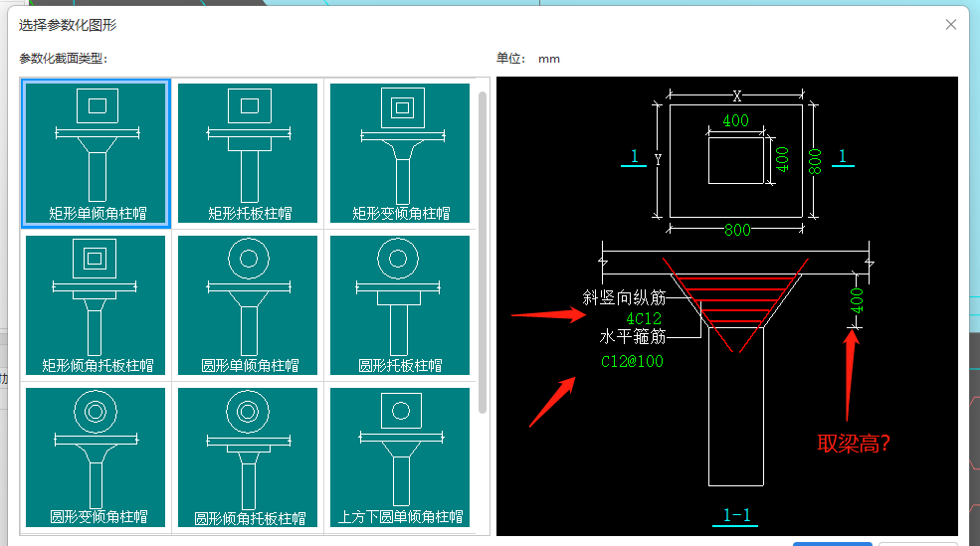This screenshot has width=980, height=546.
Task: Click the 斜竖向纵筋 label
Action: tap(625, 297)
